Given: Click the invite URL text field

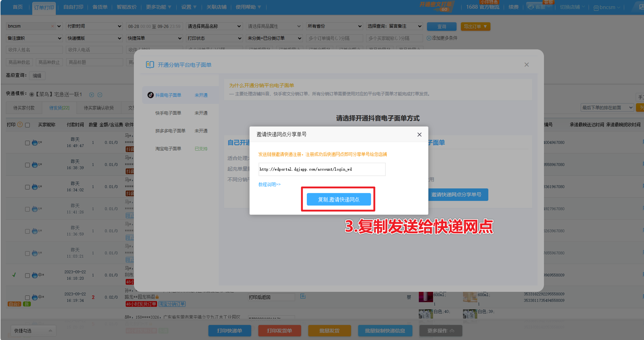Looking at the screenshot, I should point(322,169).
